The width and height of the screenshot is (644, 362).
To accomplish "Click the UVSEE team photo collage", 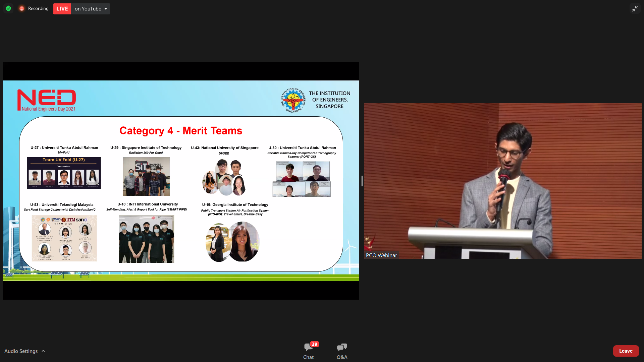I will [x=224, y=177].
